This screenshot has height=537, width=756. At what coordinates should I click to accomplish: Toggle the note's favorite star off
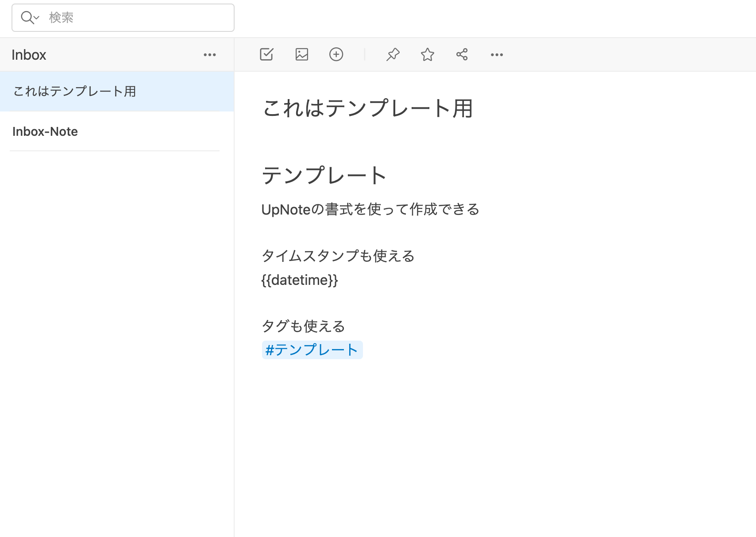click(x=427, y=54)
